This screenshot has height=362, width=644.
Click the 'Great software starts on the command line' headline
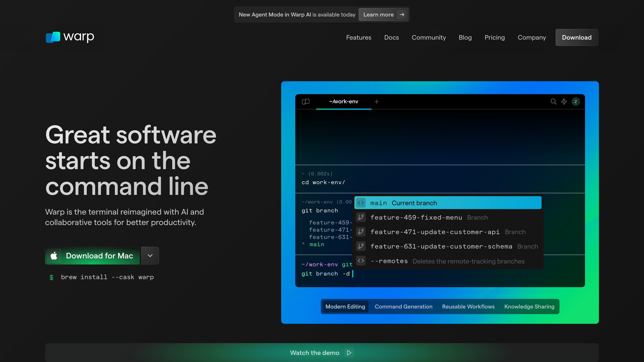tap(131, 160)
